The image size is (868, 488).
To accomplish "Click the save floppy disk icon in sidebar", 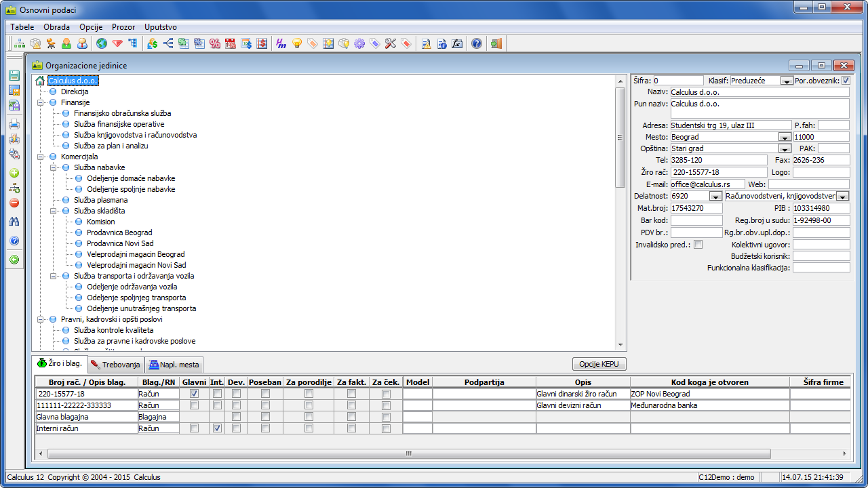I will [14, 76].
